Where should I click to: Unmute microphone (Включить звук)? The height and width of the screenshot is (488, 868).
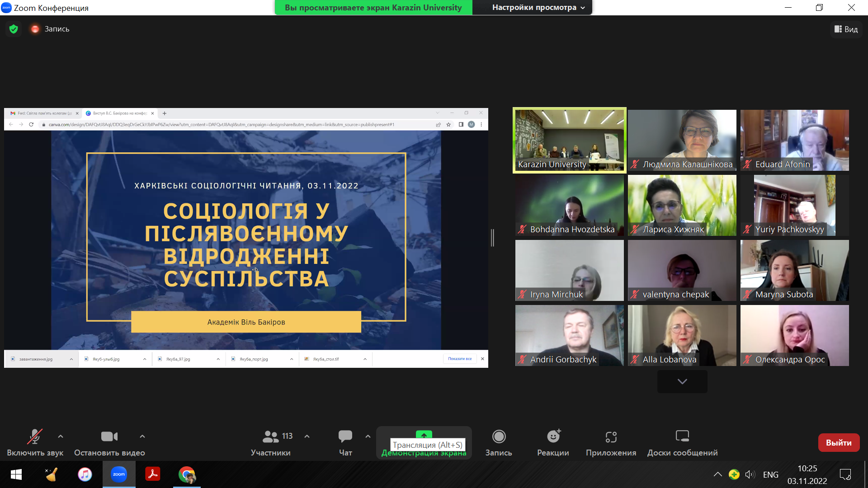pyautogui.click(x=35, y=436)
